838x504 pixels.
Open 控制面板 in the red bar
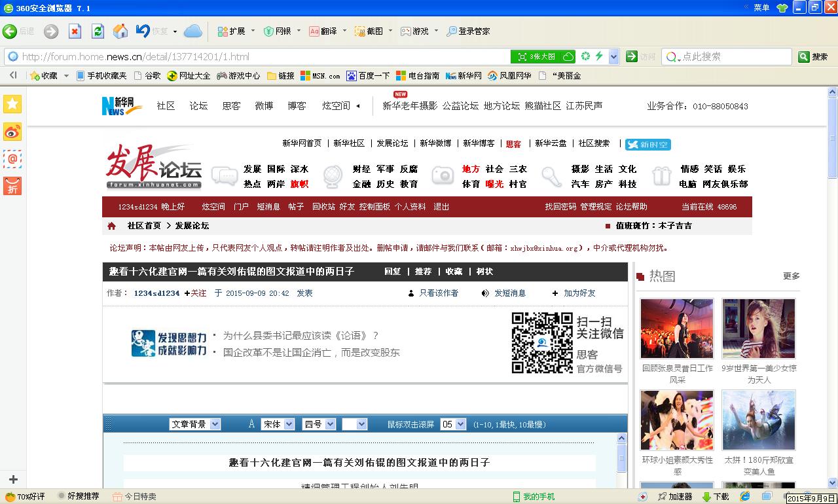coord(374,207)
